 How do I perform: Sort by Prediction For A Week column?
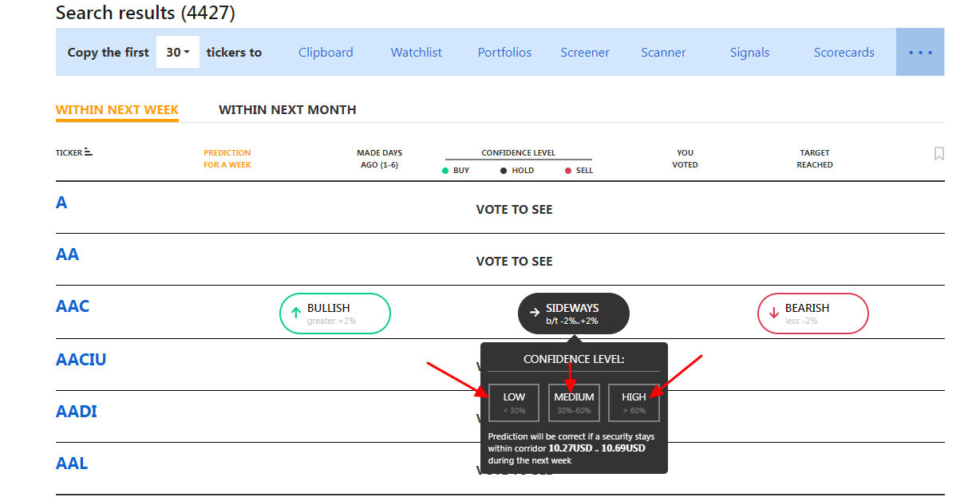[x=227, y=159]
